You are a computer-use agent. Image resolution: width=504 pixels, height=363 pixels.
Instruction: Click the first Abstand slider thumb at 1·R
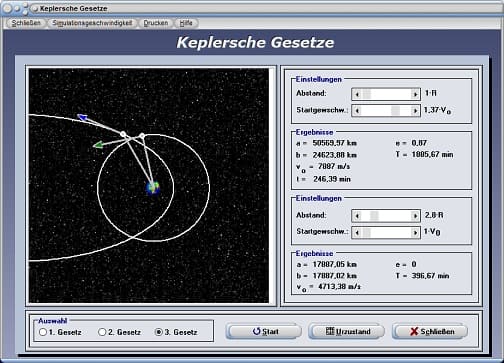tap(367, 94)
